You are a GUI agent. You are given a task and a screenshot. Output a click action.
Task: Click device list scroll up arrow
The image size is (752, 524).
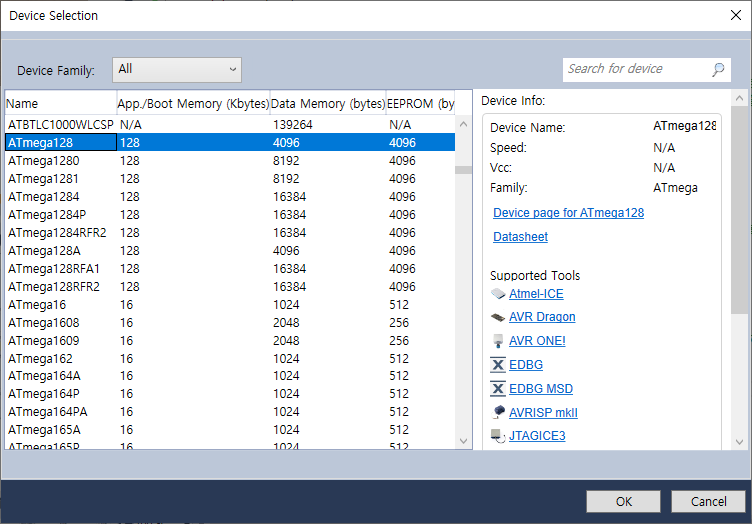pos(463,124)
